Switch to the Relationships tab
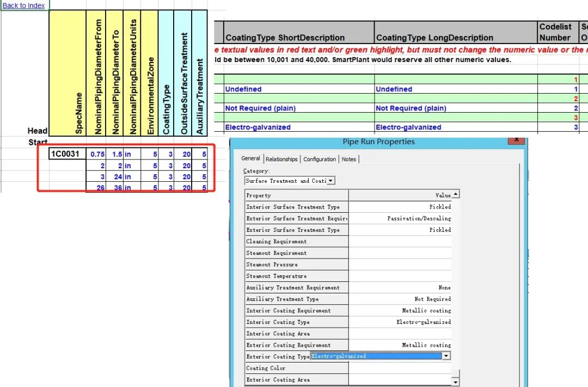Viewport: 588px width, 387px height. click(x=281, y=159)
